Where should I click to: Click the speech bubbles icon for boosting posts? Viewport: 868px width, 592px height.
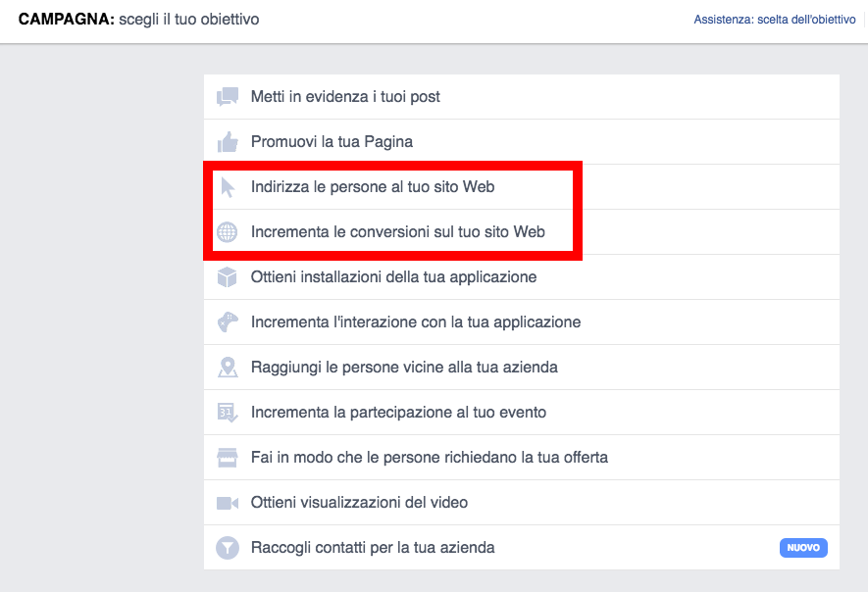tap(227, 96)
